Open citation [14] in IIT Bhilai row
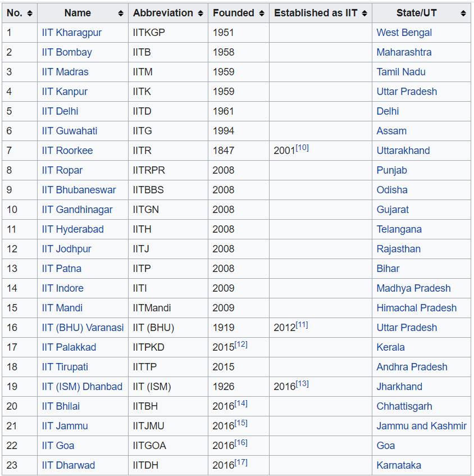 coord(241,404)
